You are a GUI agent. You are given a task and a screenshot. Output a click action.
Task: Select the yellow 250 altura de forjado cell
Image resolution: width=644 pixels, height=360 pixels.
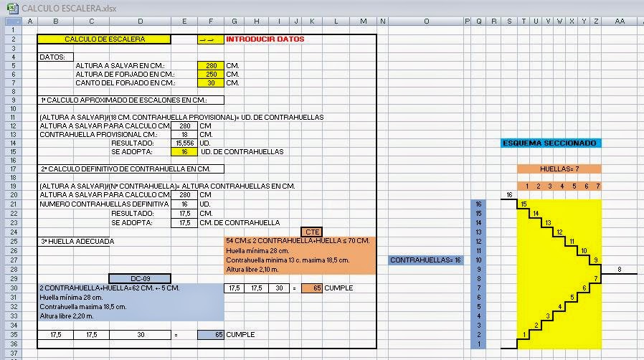tap(211, 75)
